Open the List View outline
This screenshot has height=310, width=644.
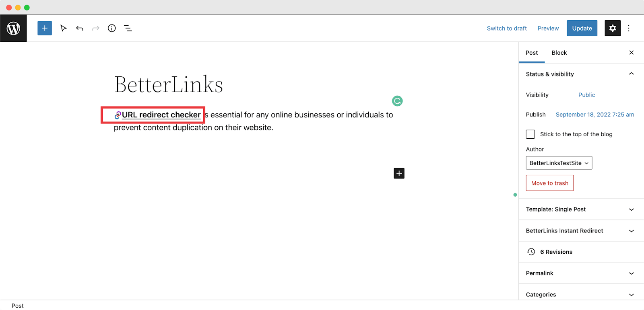pyautogui.click(x=128, y=28)
